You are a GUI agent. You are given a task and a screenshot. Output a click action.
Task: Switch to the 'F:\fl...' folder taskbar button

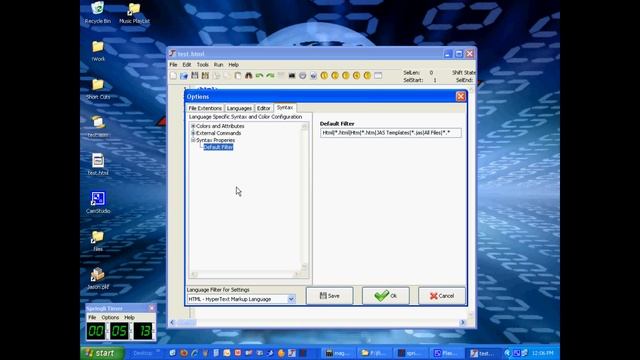(375, 353)
